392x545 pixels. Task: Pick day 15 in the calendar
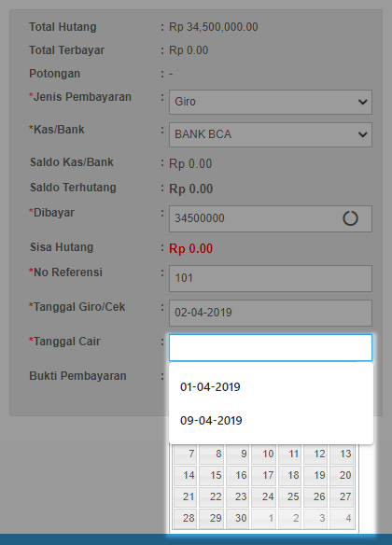coord(211,475)
